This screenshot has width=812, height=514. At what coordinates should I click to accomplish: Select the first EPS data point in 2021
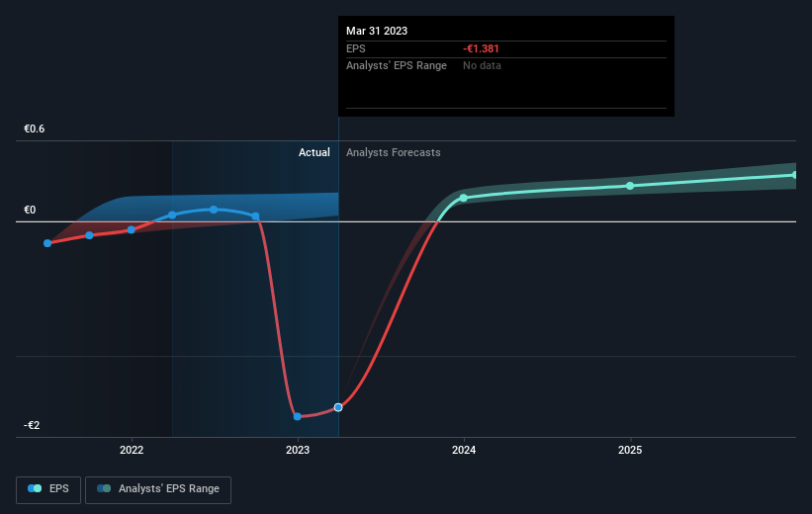click(x=47, y=243)
